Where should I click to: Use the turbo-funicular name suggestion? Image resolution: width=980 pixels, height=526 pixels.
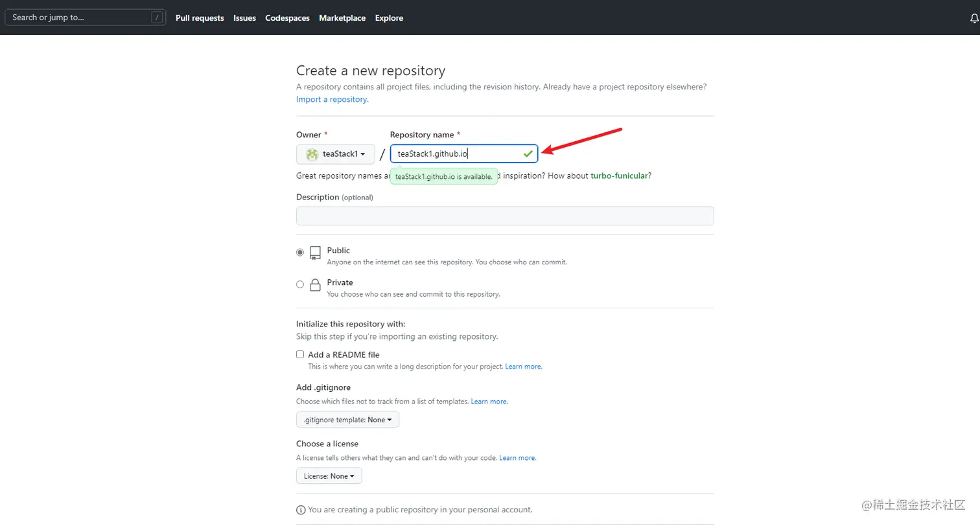coord(619,176)
